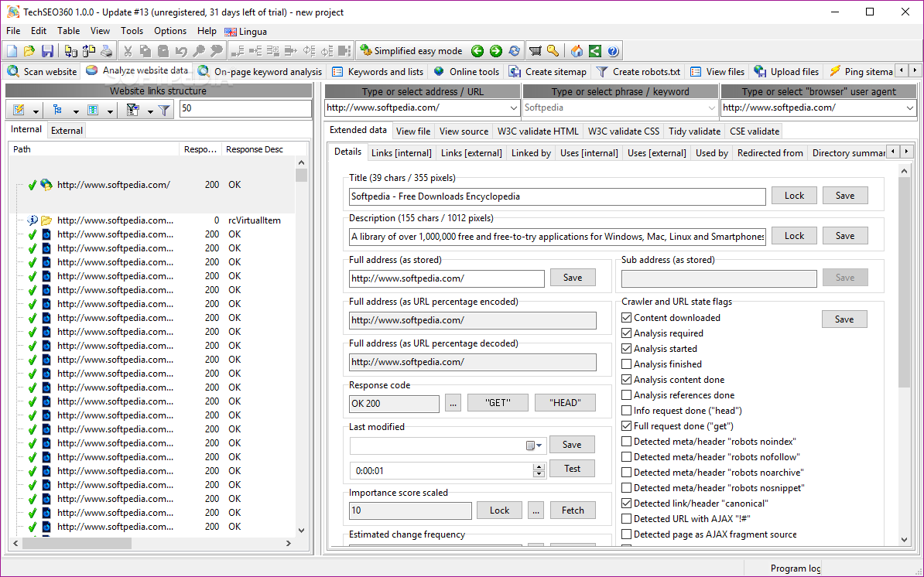This screenshot has height=577, width=924.
Task: Click Lock button beside the Title field
Action: tap(794, 196)
